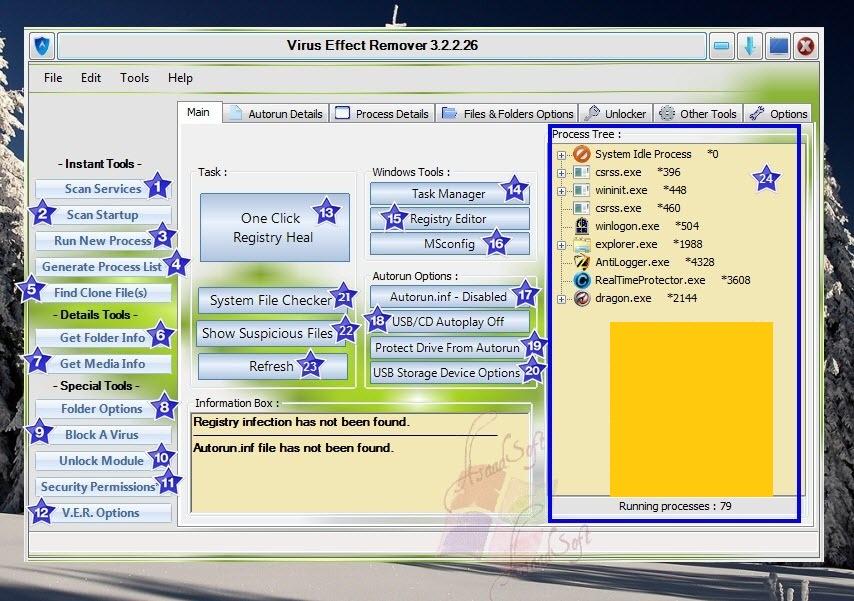Click the Find Clone File(s) button
Image resolution: width=854 pixels, height=601 pixels.
click(x=103, y=293)
